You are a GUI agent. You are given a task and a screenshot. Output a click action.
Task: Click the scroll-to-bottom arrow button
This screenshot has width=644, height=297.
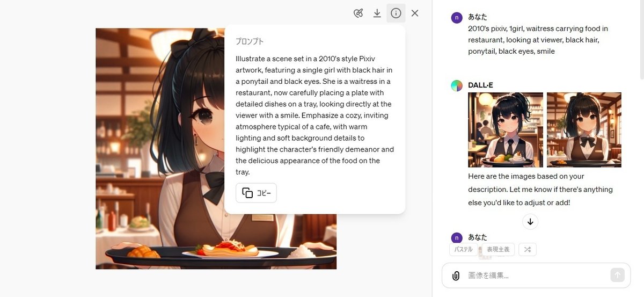click(530, 221)
